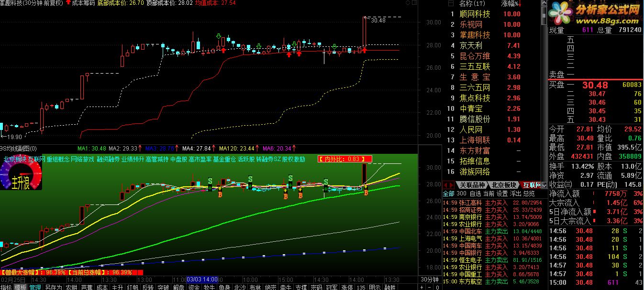Click the plus zoom button at bottom right
Screen dimensions: 644x290
click(421, 287)
